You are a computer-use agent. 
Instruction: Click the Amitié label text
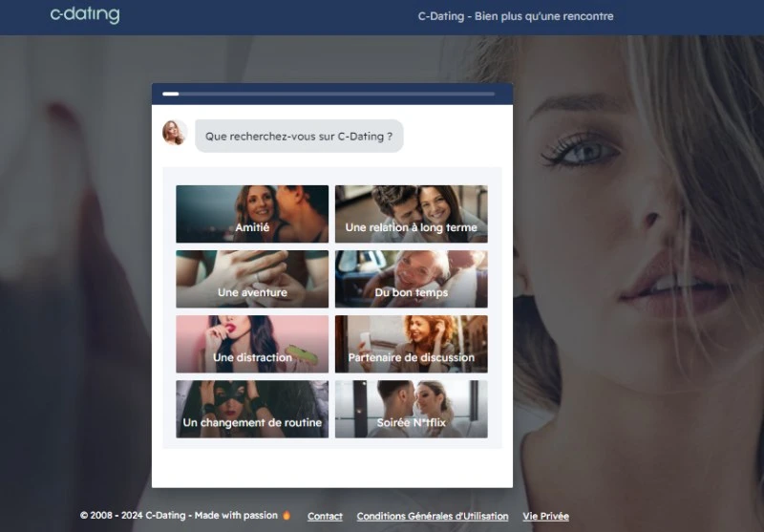click(252, 228)
